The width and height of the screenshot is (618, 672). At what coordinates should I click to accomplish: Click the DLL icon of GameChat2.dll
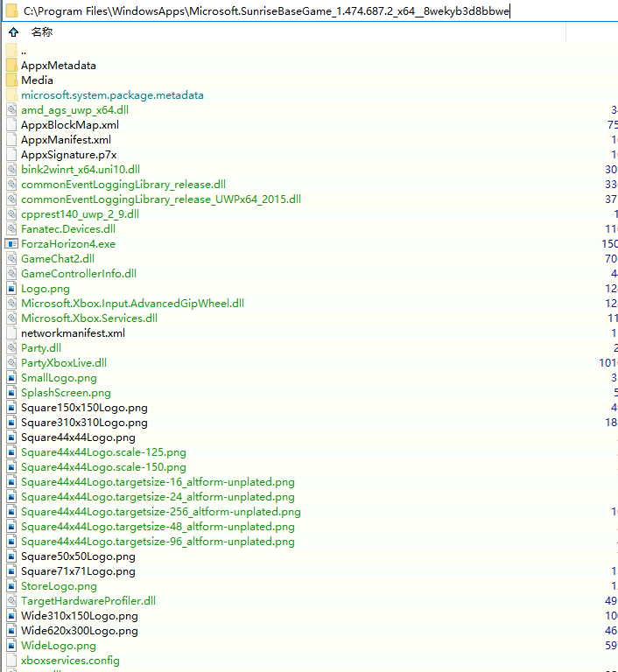(12, 259)
